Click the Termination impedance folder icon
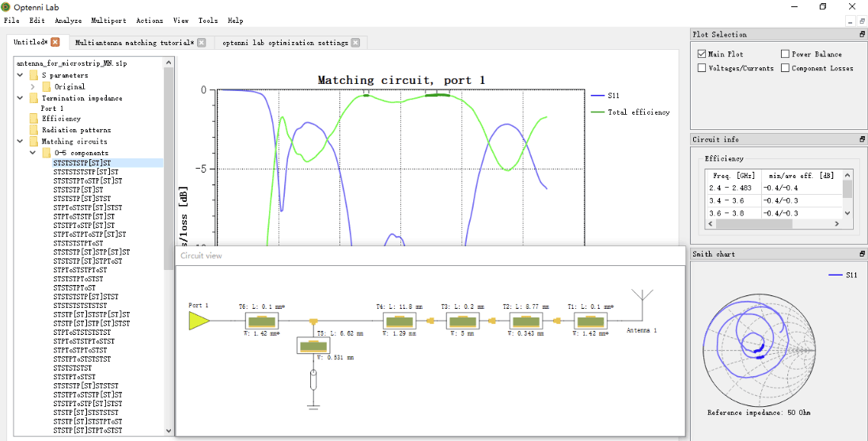 pos(34,98)
